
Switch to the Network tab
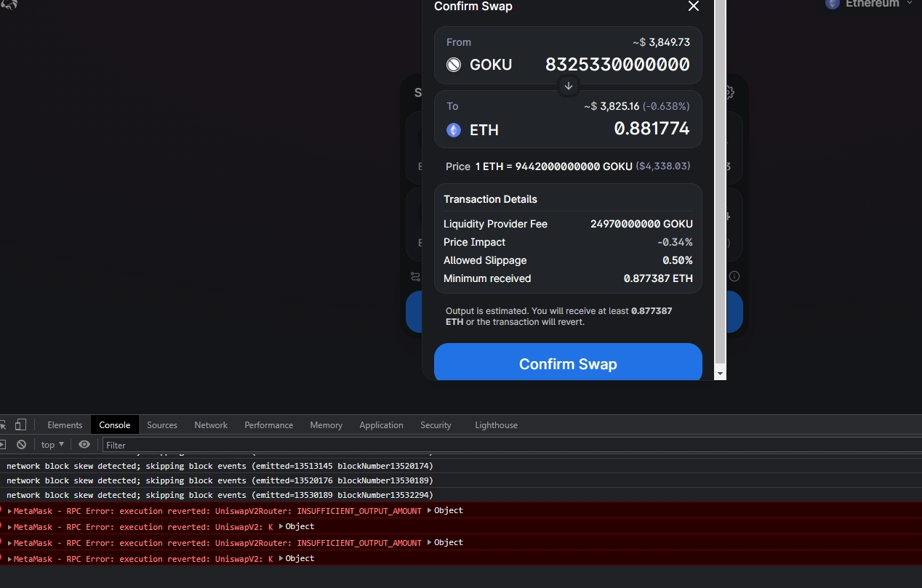pos(210,424)
